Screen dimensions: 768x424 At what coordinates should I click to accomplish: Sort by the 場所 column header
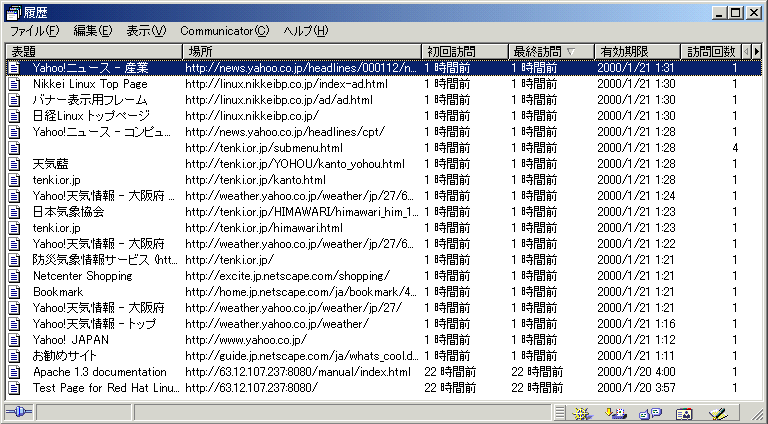tap(302, 51)
